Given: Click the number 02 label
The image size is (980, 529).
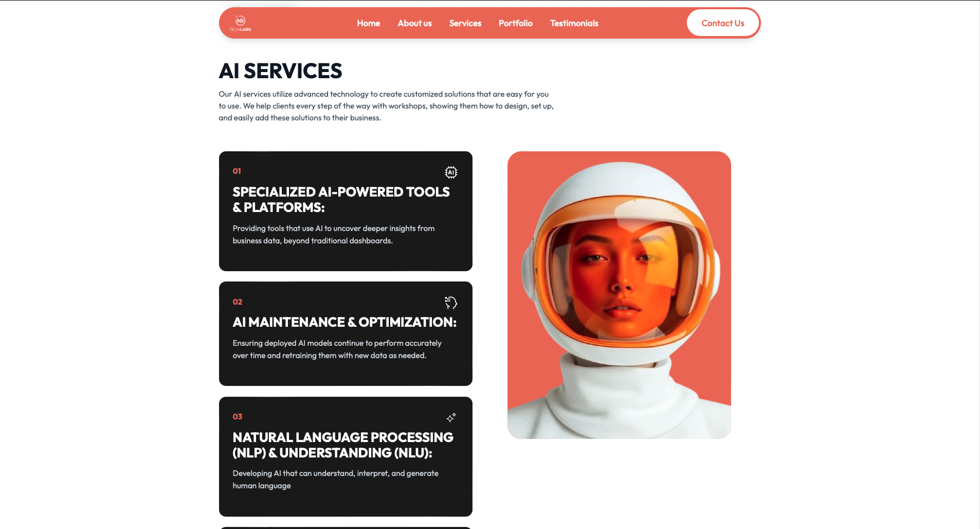Looking at the screenshot, I should coord(238,302).
